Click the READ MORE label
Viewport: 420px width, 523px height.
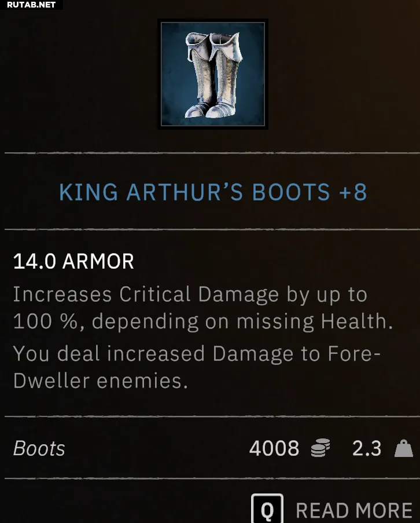354,510
